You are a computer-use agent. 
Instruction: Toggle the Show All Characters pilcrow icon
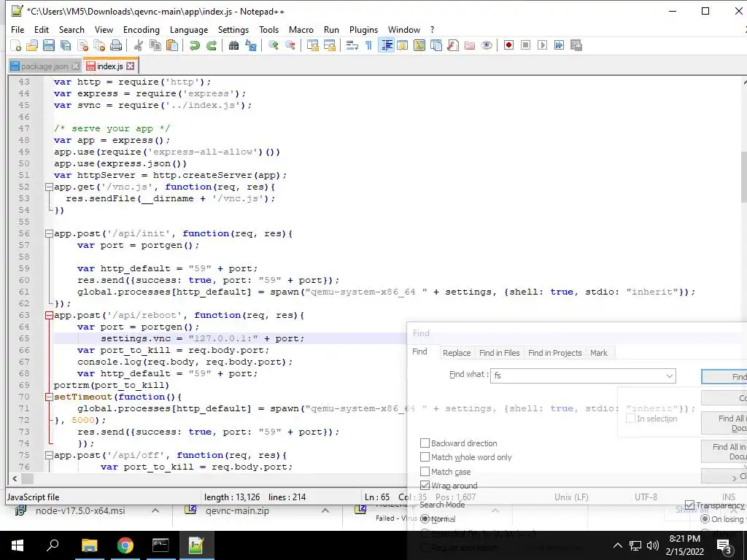[x=368, y=46]
